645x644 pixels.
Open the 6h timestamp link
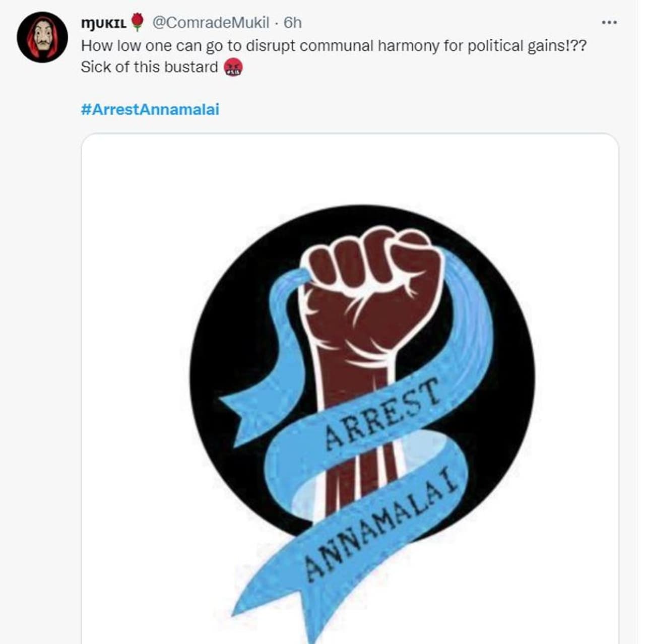[292, 23]
